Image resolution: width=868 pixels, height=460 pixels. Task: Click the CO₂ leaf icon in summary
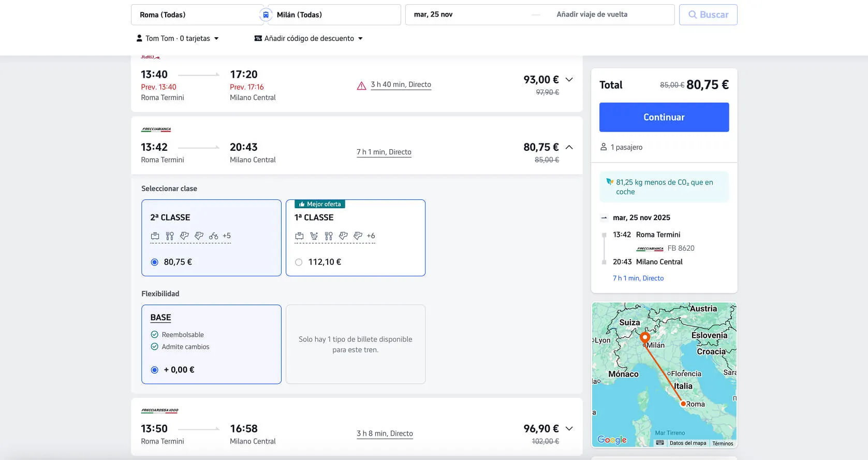coord(610,182)
